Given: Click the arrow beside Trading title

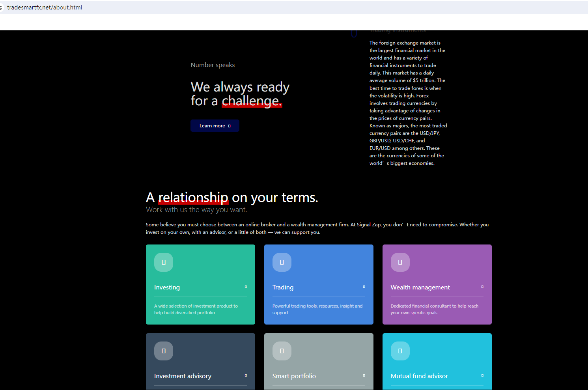Looking at the screenshot, I should click(x=364, y=287).
